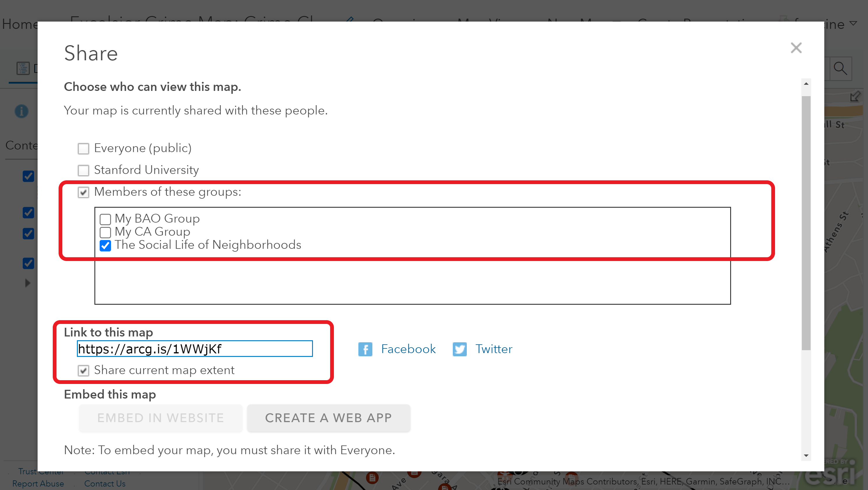Click the Details panel icon
The height and width of the screenshot is (490, 868).
coord(23,68)
